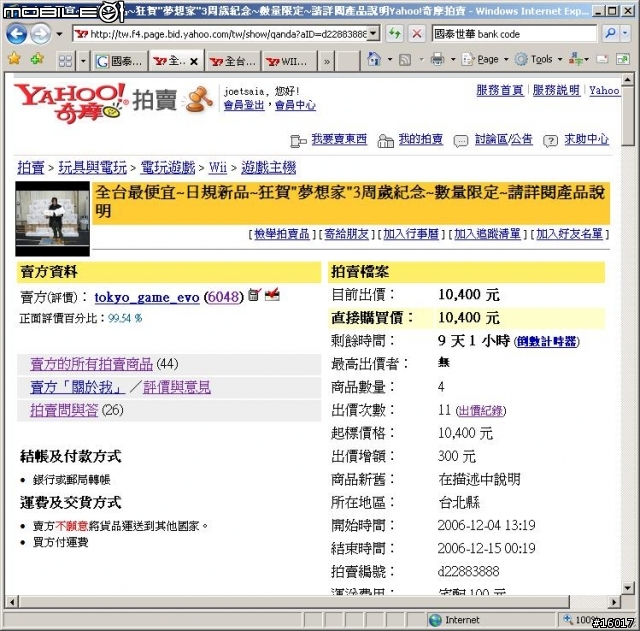This screenshot has width=640, height=631.
Task: Open 我要賣東西 link
Action: pyautogui.click(x=339, y=139)
